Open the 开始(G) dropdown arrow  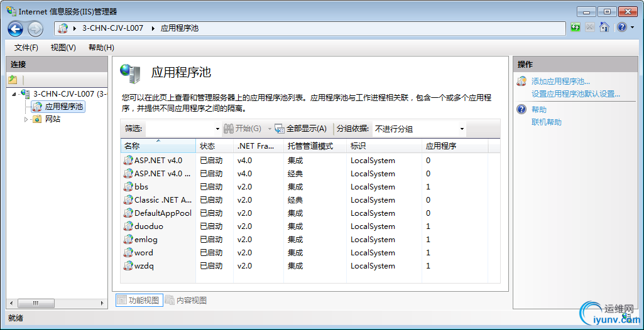click(270, 129)
